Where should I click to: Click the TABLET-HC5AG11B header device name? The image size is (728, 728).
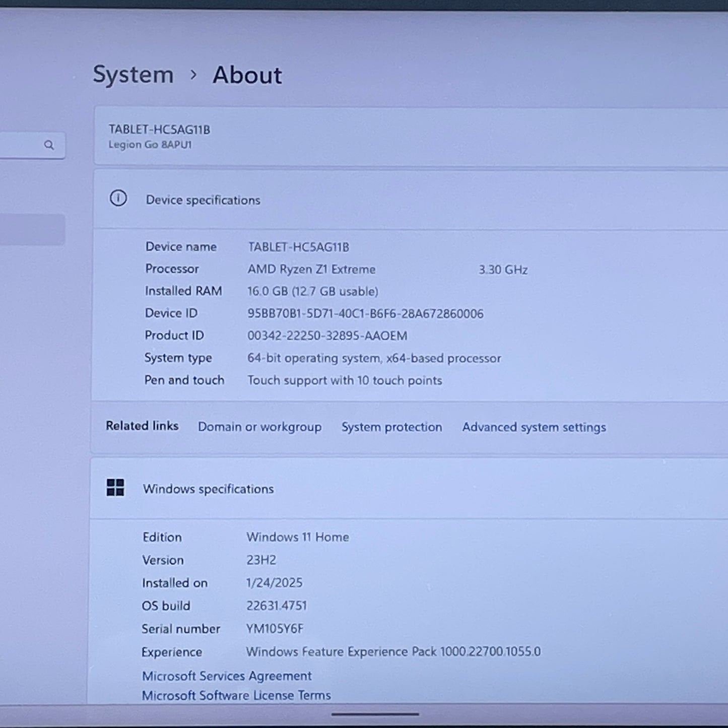pos(159,129)
